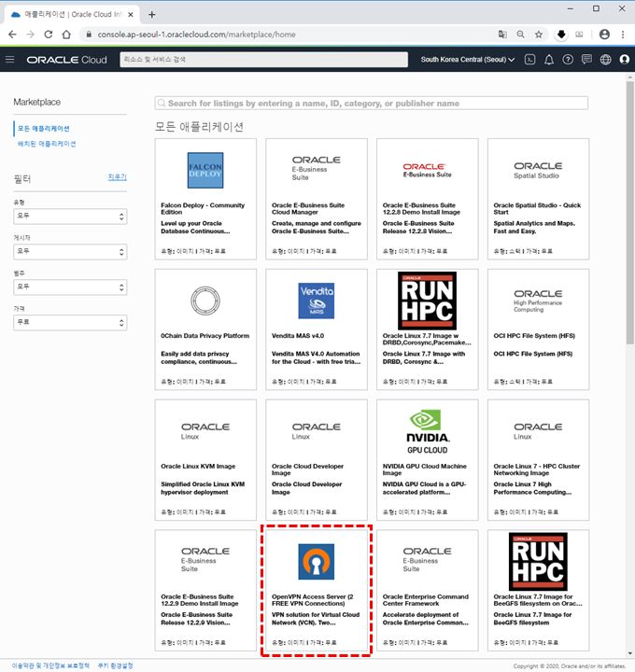635x672 pixels.
Task: Open Vendita MAS v4.0 listing title
Action: click(298, 336)
